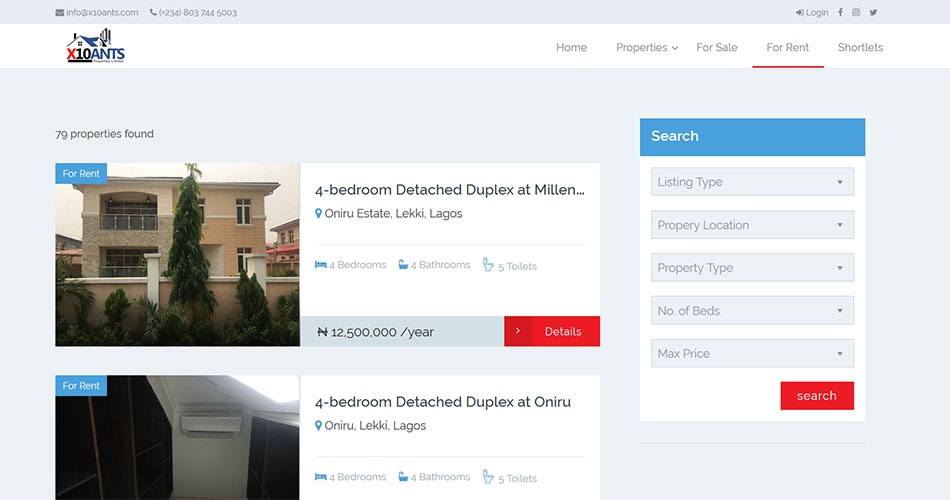Open the No. of Beds dropdown
This screenshot has height=500, width=950.
(x=752, y=311)
